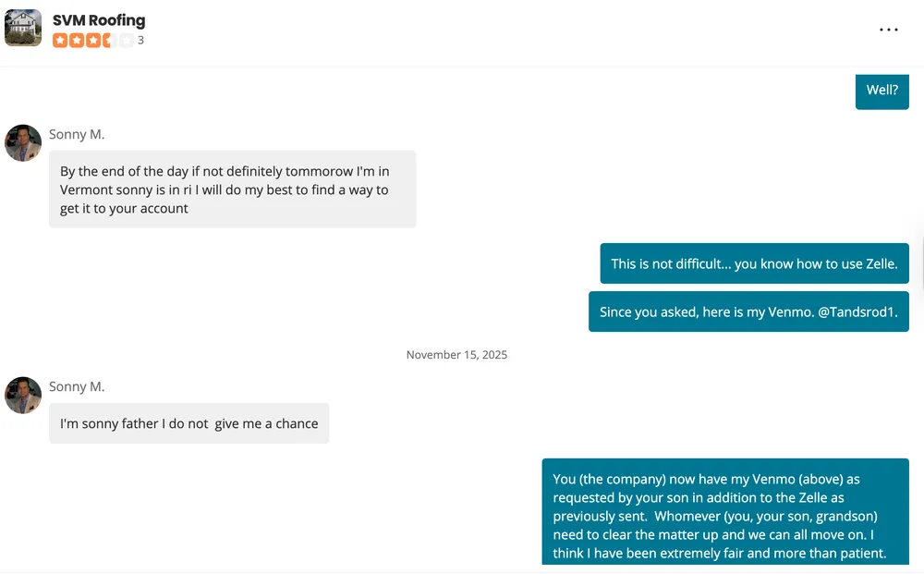Viewport: 924px width, 574px height.
Task: Open the three-dot more options menu
Action: coord(888,30)
